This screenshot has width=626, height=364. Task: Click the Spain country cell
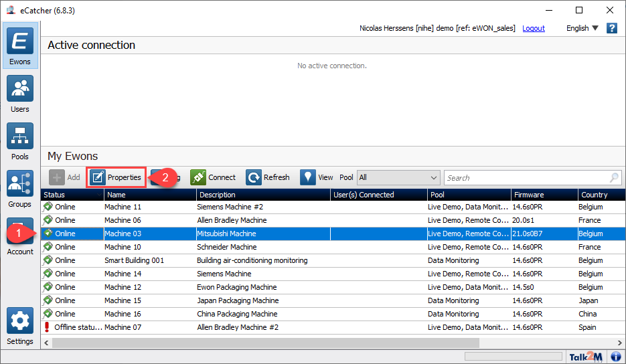tap(587, 327)
